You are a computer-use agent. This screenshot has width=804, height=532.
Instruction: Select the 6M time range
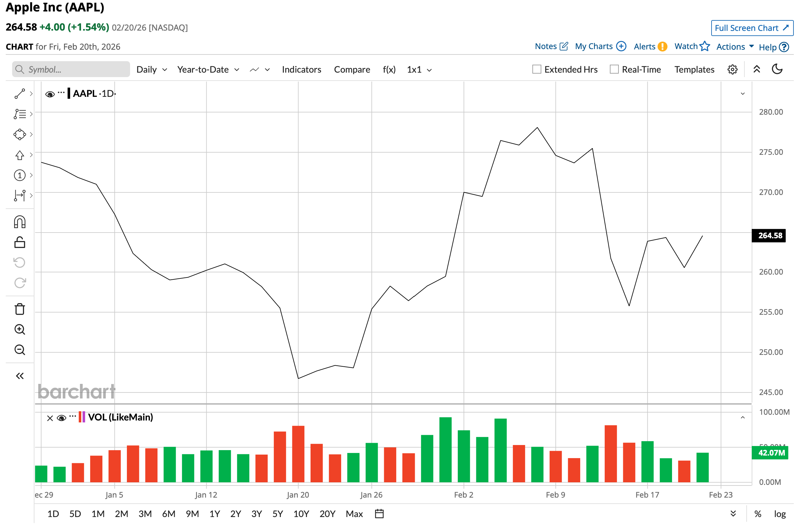pyautogui.click(x=168, y=514)
